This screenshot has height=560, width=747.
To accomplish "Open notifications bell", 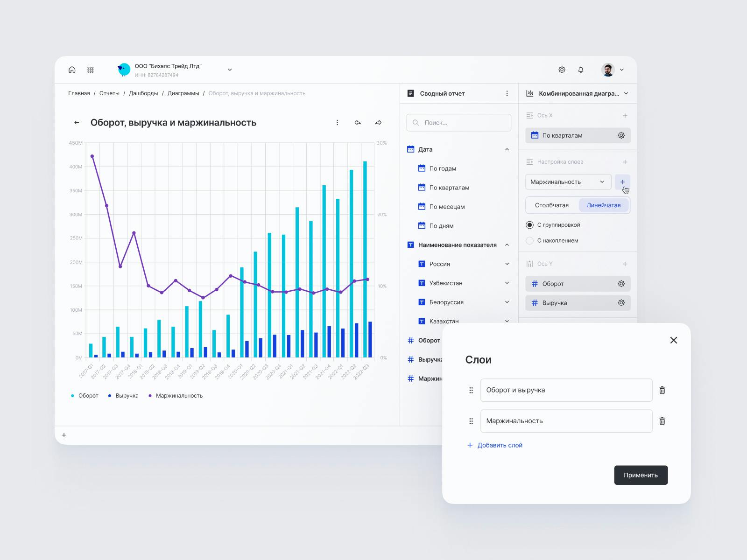I will point(581,70).
